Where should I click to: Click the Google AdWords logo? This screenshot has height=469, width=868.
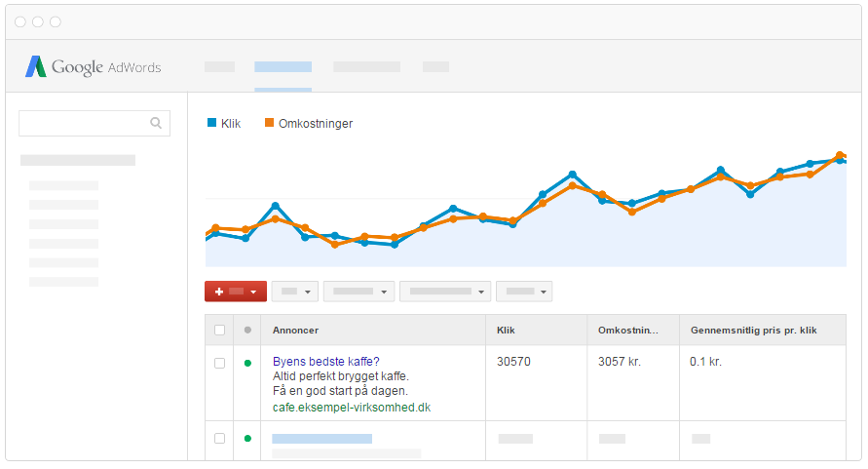click(x=93, y=67)
